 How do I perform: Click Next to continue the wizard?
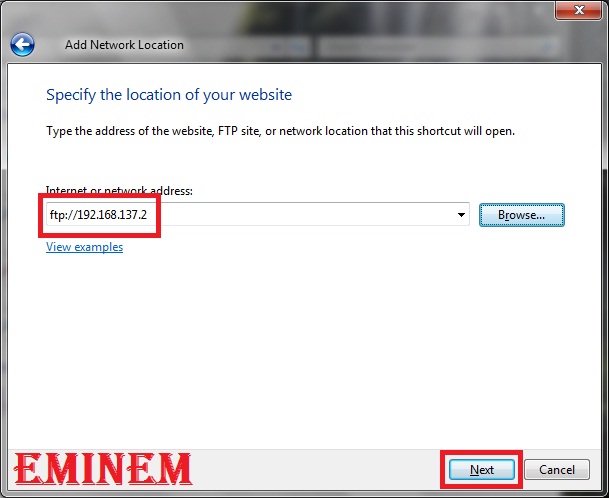click(482, 470)
